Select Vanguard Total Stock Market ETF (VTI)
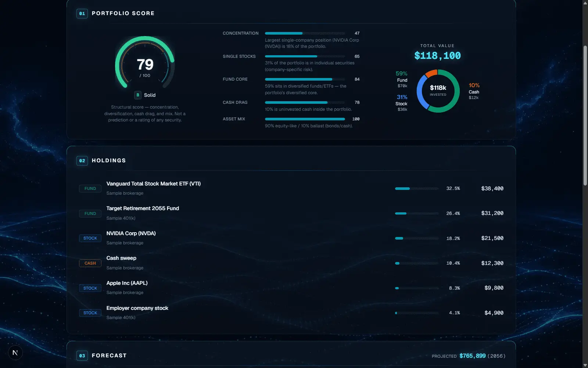The height and width of the screenshot is (368, 588). (x=154, y=184)
